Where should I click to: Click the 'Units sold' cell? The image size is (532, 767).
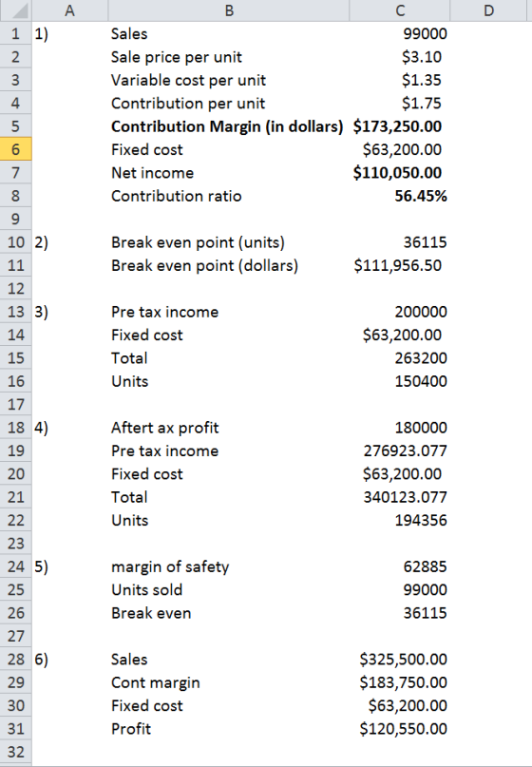tap(229, 589)
